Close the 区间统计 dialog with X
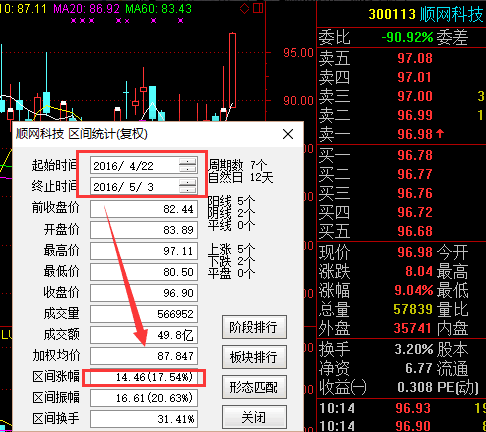 [x=288, y=134]
